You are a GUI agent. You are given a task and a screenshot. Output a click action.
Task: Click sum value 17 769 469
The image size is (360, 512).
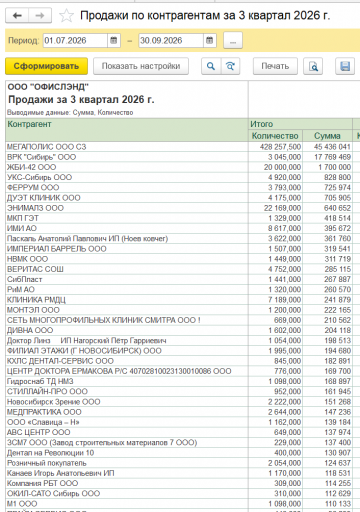[x=332, y=157]
